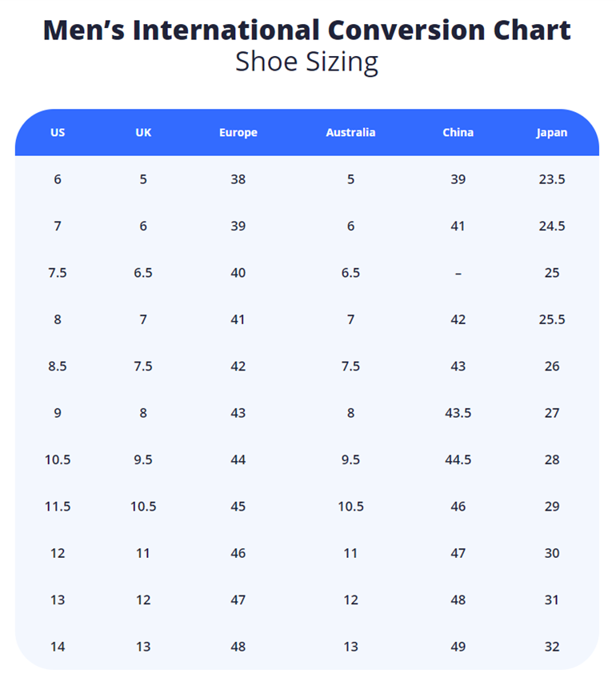The image size is (616, 686).
Task: Click the Australia column header
Action: tap(350, 132)
